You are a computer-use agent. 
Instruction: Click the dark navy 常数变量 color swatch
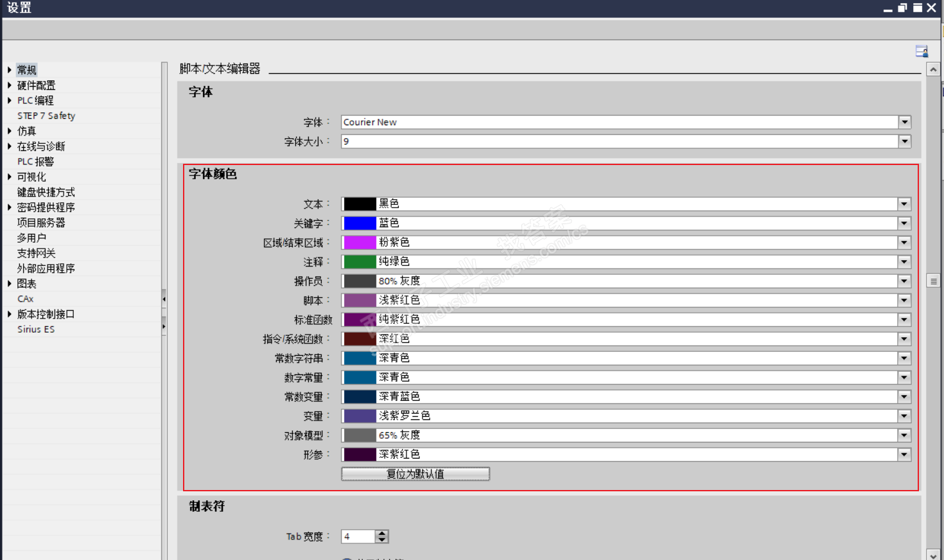(x=360, y=397)
